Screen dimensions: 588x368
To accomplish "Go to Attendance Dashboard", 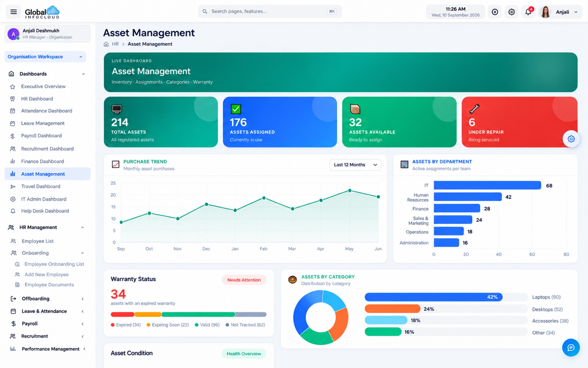I will 47,111.
